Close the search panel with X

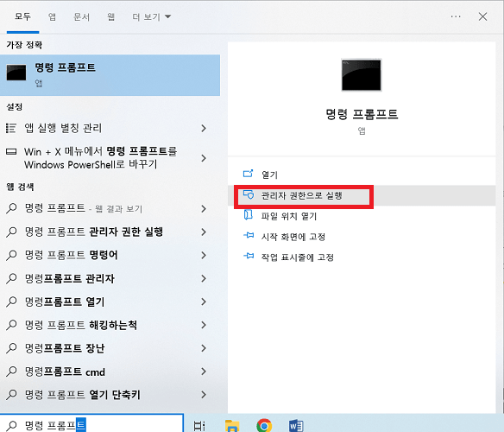pyautogui.click(x=482, y=16)
